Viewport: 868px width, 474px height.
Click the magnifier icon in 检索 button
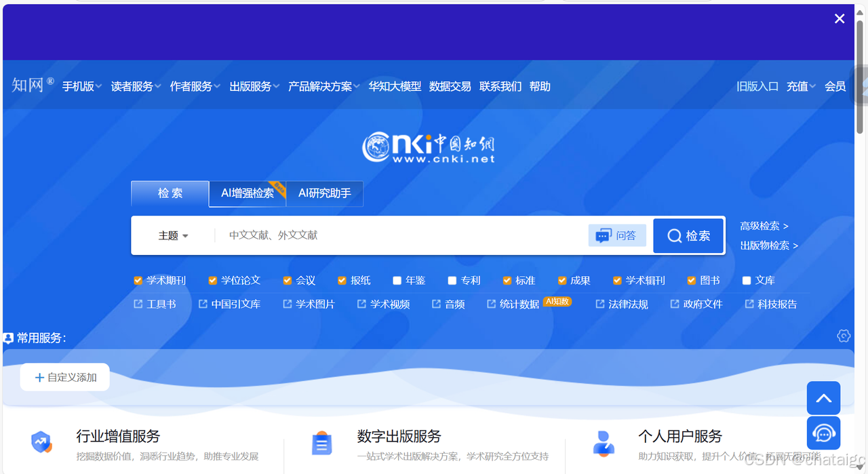click(x=674, y=236)
